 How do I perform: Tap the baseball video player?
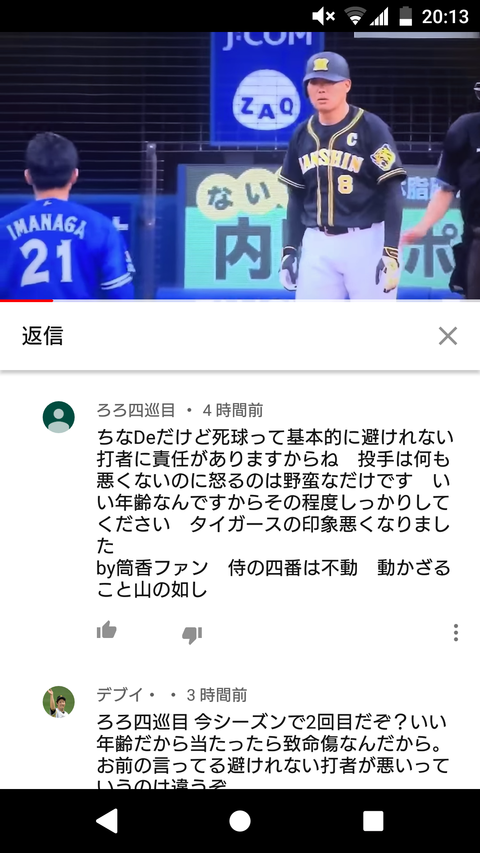coord(240,165)
